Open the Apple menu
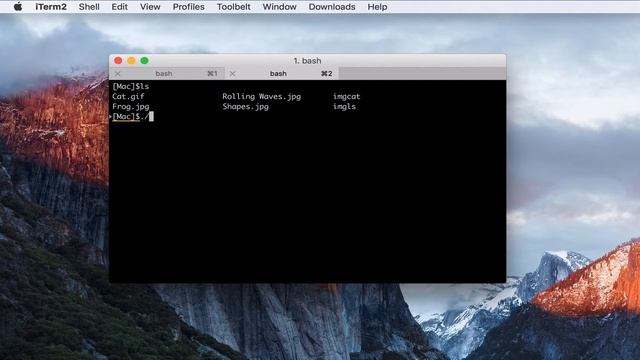Viewport: 640px width, 360px height. coord(18,7)
